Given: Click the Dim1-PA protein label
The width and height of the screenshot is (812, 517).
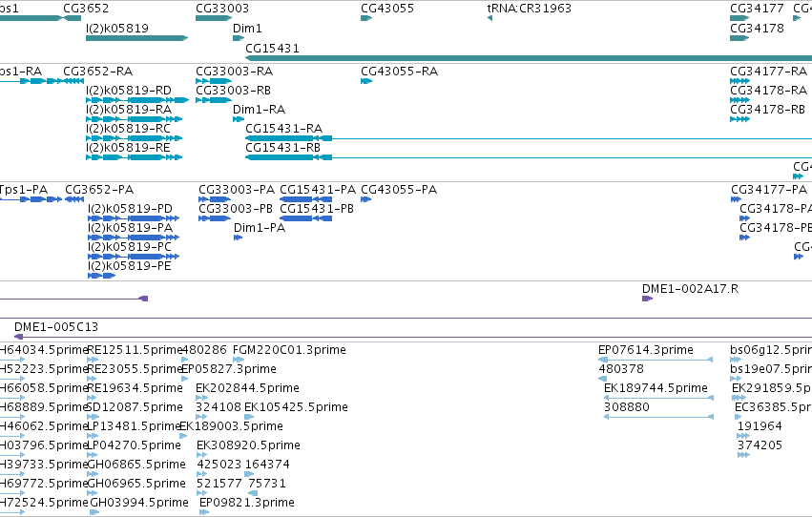Looking at the screenshot, I should tap(260, 228).
